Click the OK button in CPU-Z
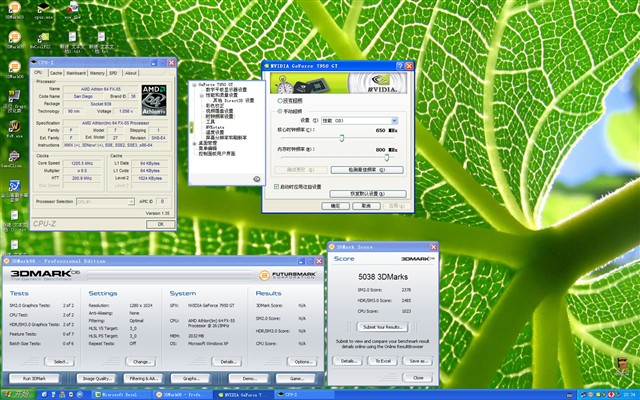The height and width of the screenshot is (400, 640). point(160,224)
